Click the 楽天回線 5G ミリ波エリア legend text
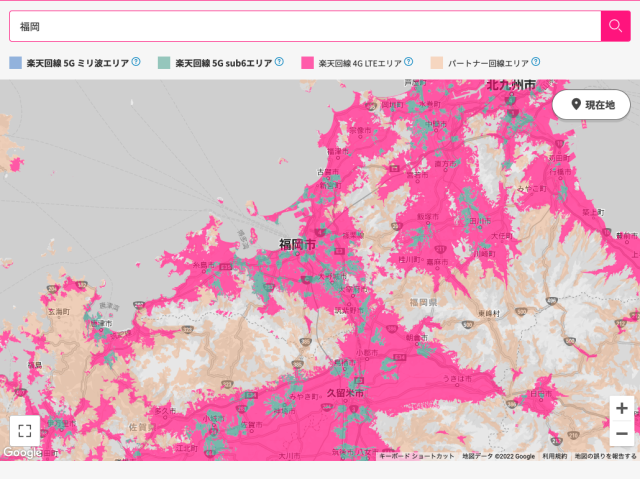This screenshot has height=479, width=640. point(78,63)
